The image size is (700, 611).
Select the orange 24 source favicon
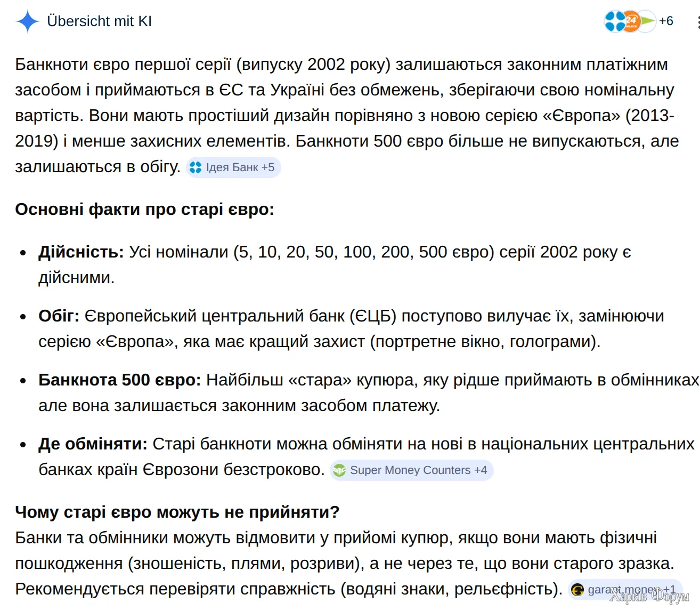(x=631, y=20)
